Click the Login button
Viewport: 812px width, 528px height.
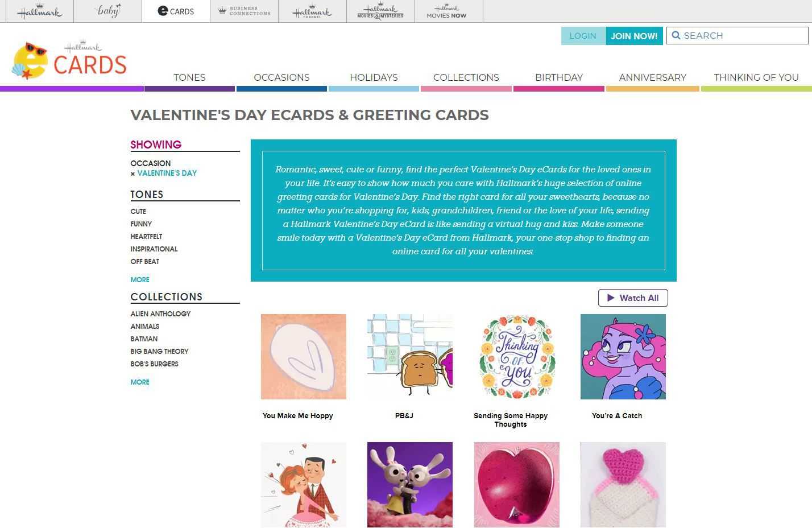coord(583,36)
